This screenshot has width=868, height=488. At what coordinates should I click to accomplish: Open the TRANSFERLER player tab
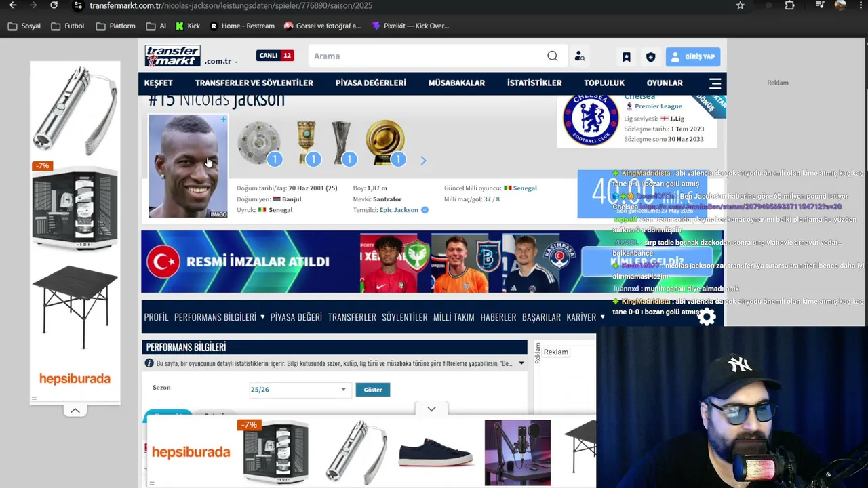[352, 317]
